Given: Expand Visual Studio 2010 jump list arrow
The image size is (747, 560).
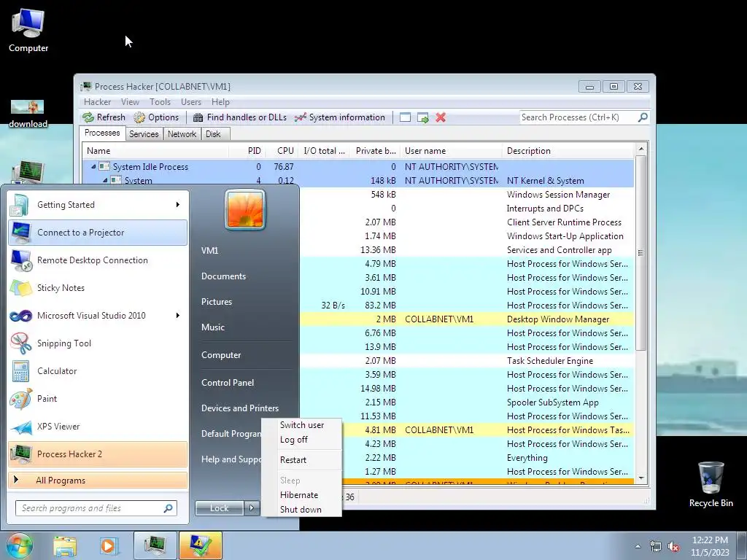Looking at the screenshot, I should [x=178, y=315].
